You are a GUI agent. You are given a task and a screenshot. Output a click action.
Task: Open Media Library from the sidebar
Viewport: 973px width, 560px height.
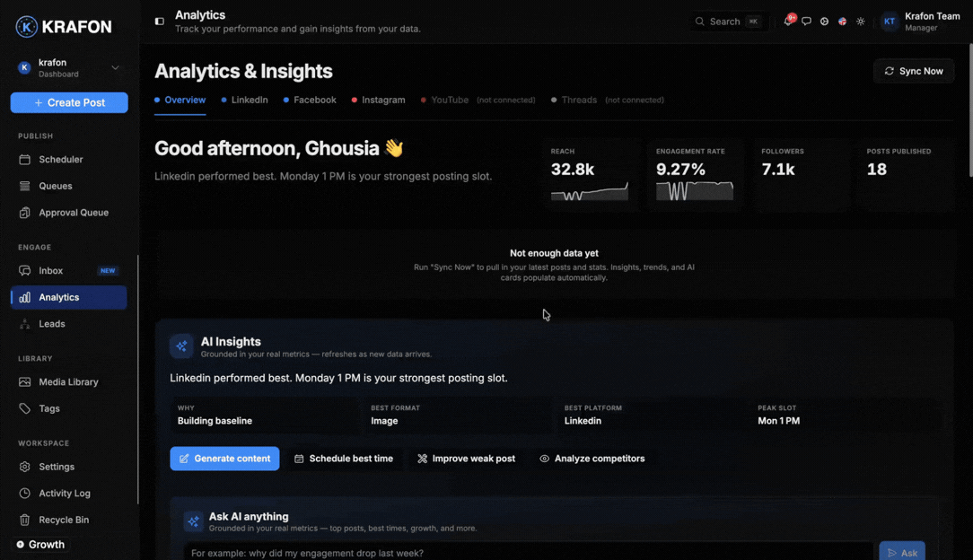[69, 382]
